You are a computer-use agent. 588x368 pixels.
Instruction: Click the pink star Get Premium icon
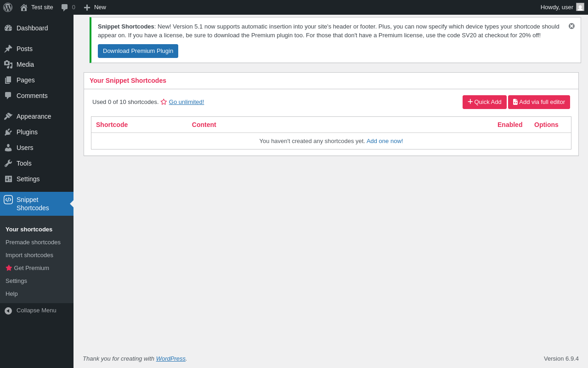pyautogui.click(x=9, y=268)
